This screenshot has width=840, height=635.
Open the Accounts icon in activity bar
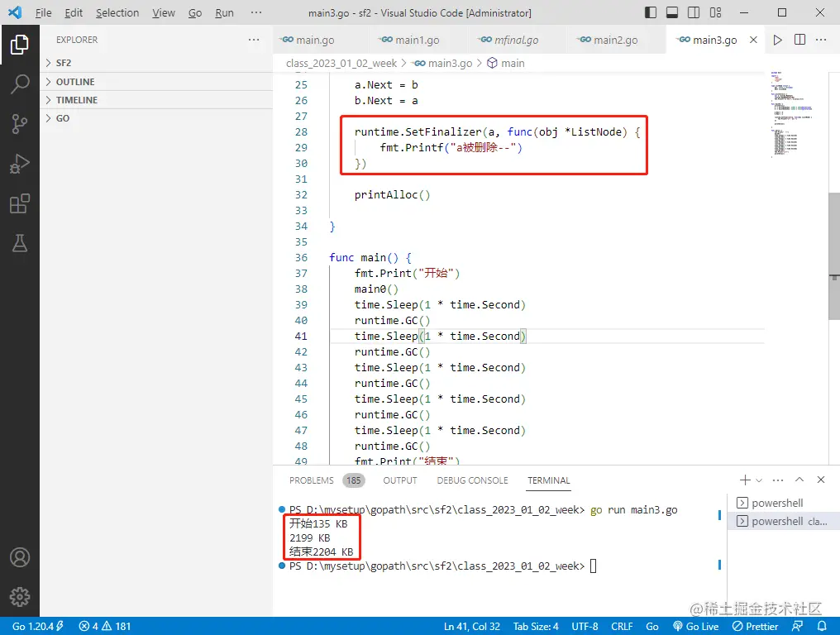(x=20, y=557)
